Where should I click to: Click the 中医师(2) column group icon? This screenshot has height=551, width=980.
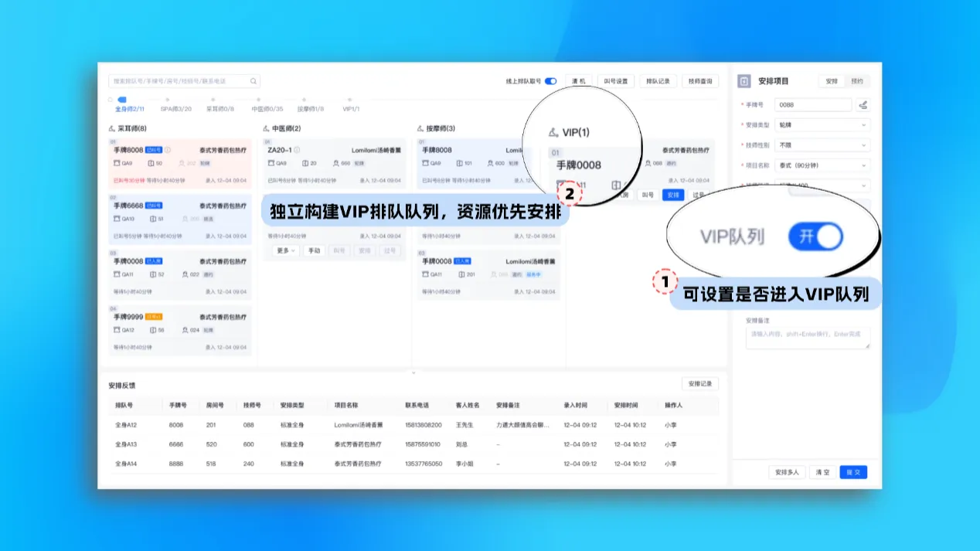tap(265, 128)
